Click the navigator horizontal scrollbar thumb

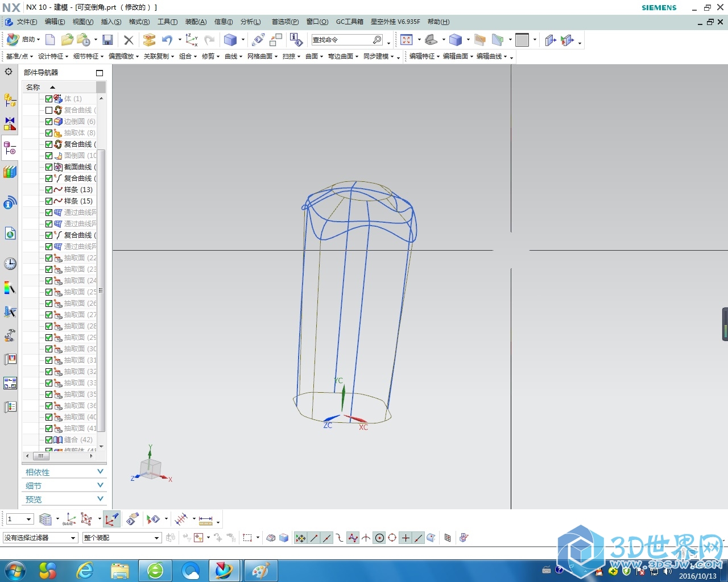[x=41, y=456]
